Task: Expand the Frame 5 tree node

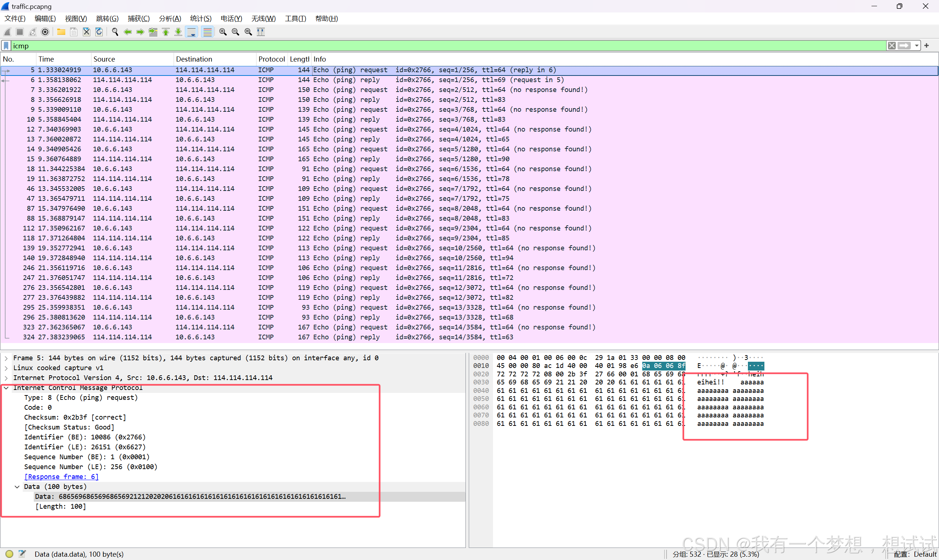Action: [6, 358]
